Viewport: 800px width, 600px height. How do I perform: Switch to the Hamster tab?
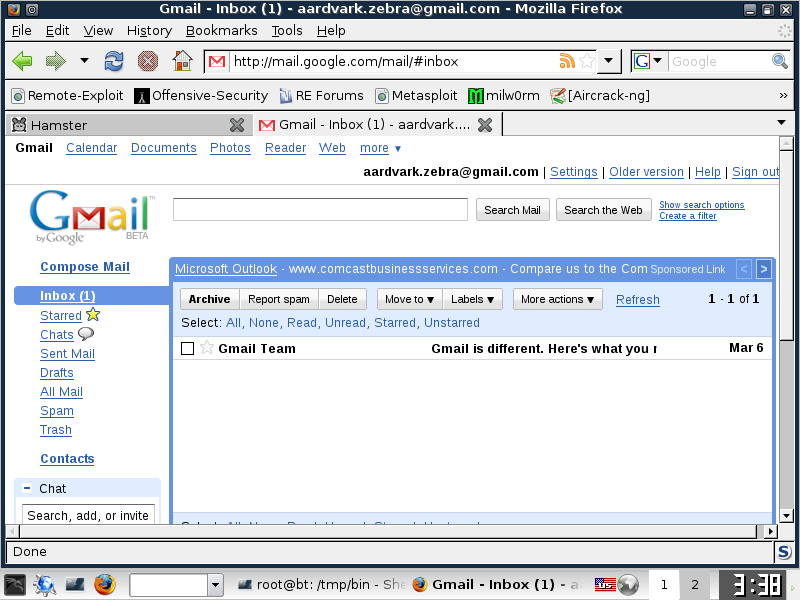(122, 125)
